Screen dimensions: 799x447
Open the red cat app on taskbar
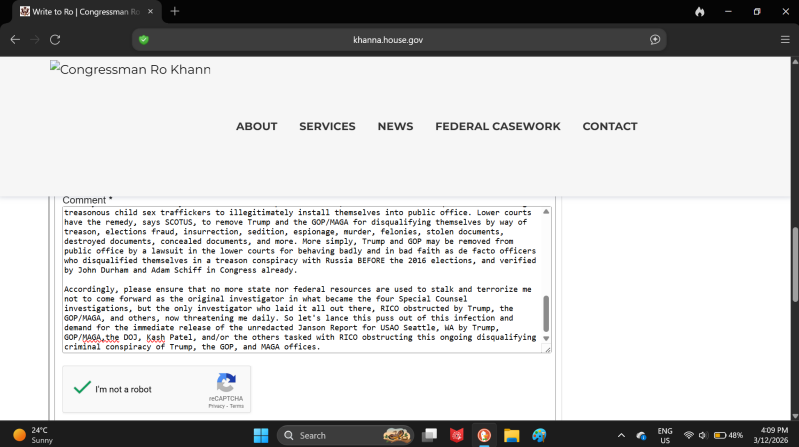(457, 435)
